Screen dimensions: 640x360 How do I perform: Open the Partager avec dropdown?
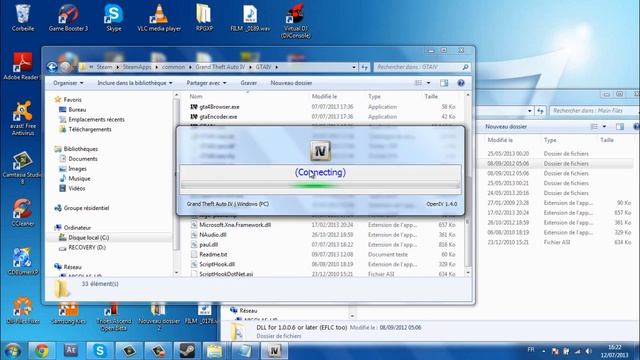[x=206, y=83]
